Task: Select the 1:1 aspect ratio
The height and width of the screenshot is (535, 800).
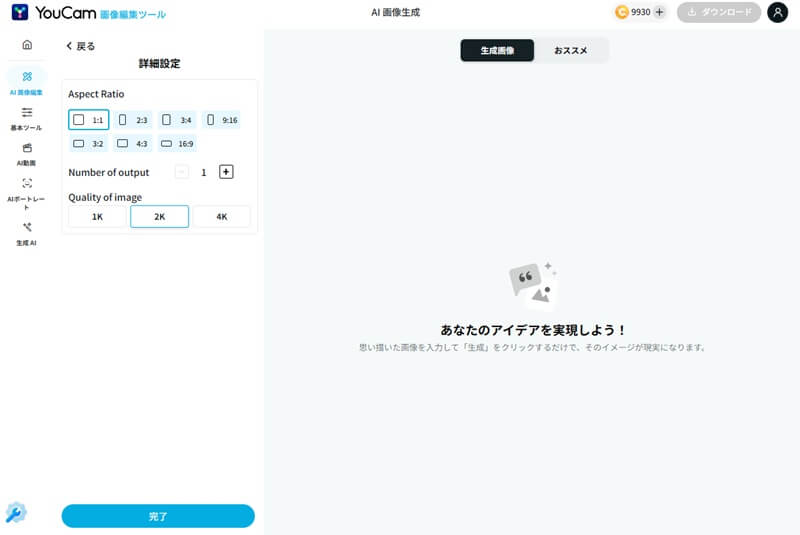Action: [x=88, y=120]
